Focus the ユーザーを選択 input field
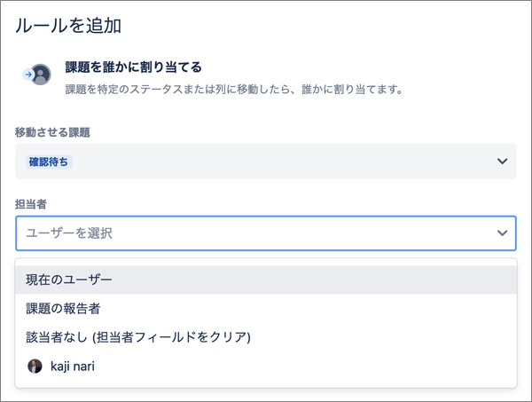Viewport: 532px width, 402px height. pyautogui.click(x=266, y=233)
